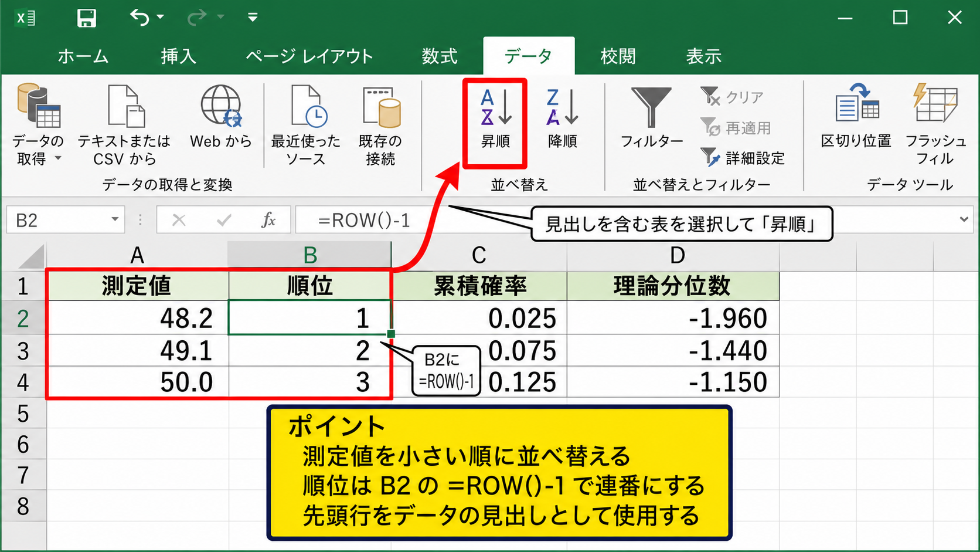Switch to the 校閲 tab
Screen dimensions: 980x552
point(618,56)
